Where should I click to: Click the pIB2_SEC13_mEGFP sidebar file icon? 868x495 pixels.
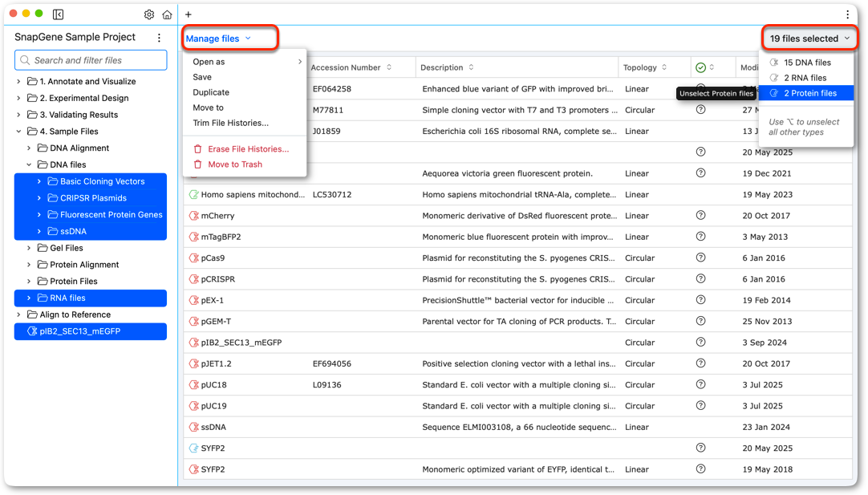(32, 331)
